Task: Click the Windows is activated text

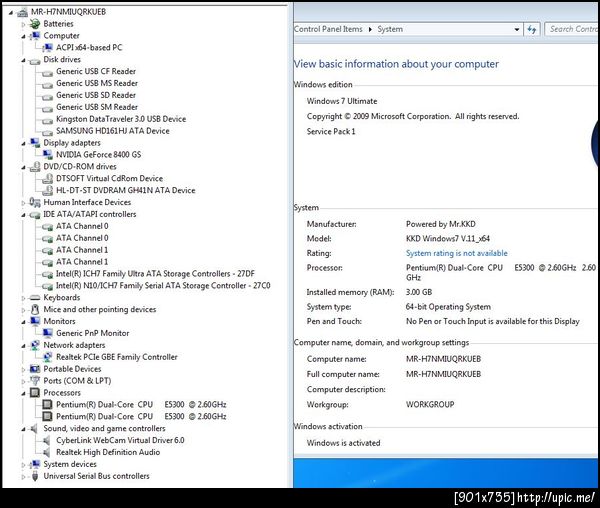Action: [343, 443]
